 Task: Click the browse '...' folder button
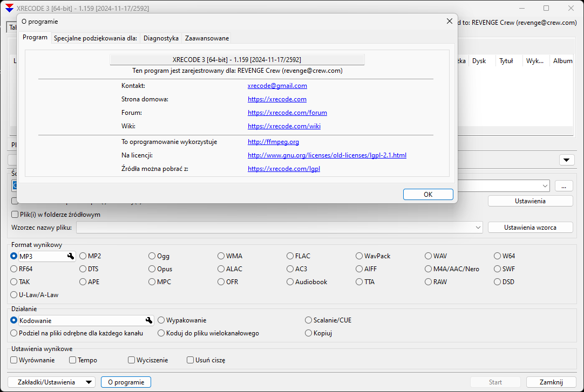pyautogui.click(x=564, y=185)
